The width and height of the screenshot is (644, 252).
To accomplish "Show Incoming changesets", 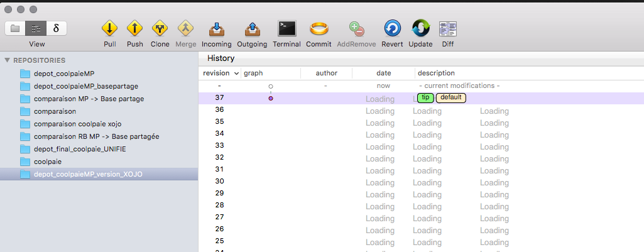I will pyautogui.click(x=216, y=29).
